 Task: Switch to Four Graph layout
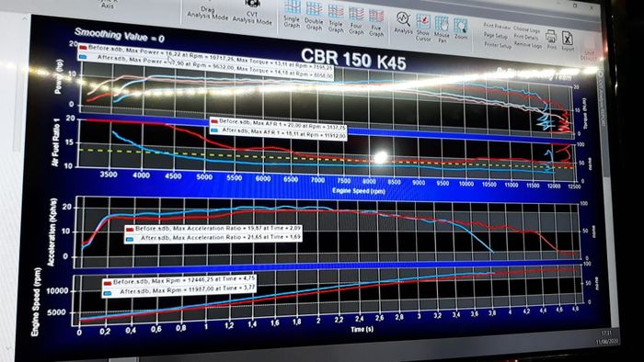(x=356, y=20)
